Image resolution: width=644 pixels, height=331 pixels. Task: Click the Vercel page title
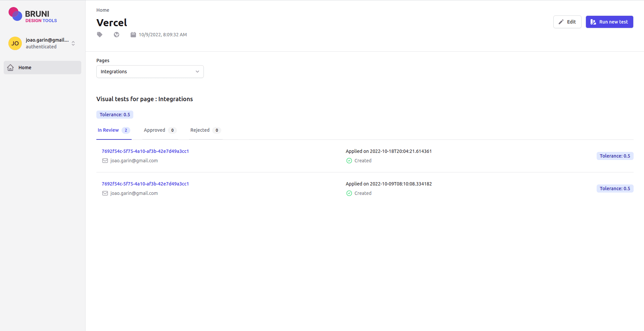[x=112, y=23]
